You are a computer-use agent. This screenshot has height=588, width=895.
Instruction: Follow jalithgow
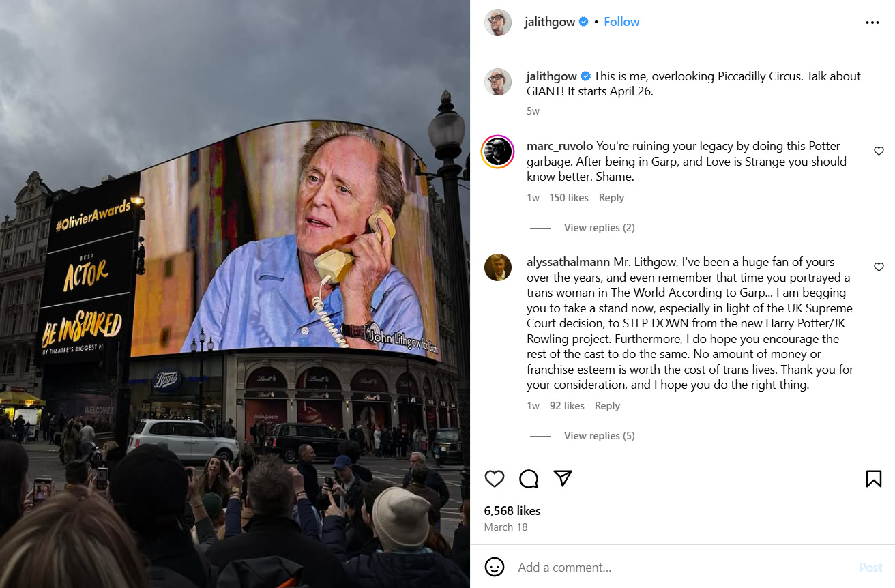pyautogui.click(x=621, y=22)
